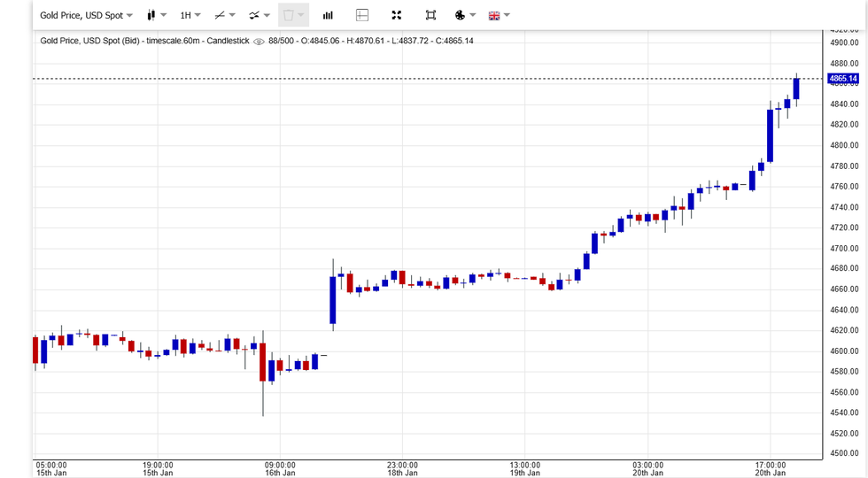Open the candlestick chart type selector
The width and height of the screenshot is (868, 478).
[x=151, y=15]
